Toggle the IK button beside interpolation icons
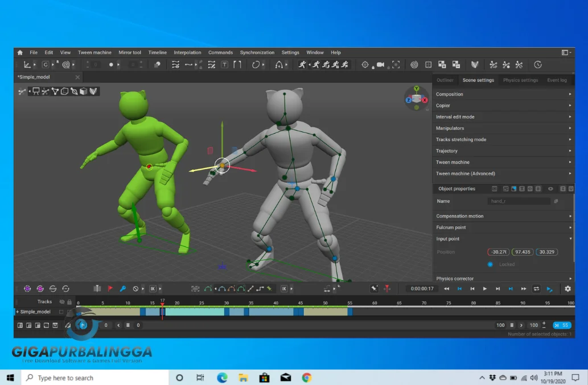588x385 pixels. tap(284, 289)
